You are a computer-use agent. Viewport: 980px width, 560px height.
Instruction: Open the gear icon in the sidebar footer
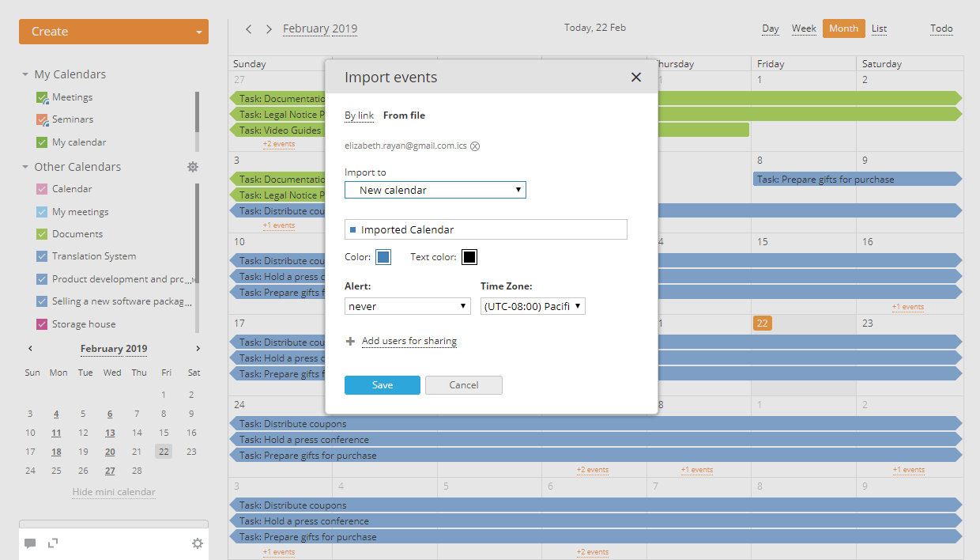coord(197,543)
